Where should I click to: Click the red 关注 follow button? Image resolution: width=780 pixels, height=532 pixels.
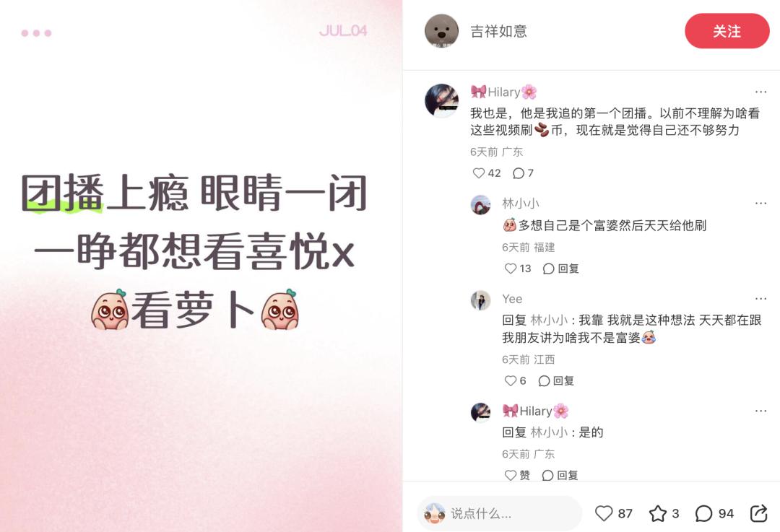tap(727, 31)
